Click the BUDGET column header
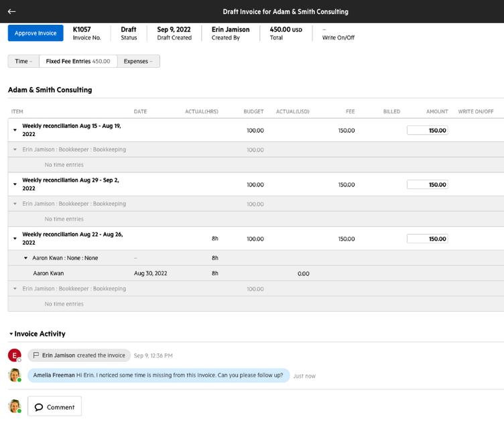The width and height of the screenshot is (504, 423). coord(253,111)
